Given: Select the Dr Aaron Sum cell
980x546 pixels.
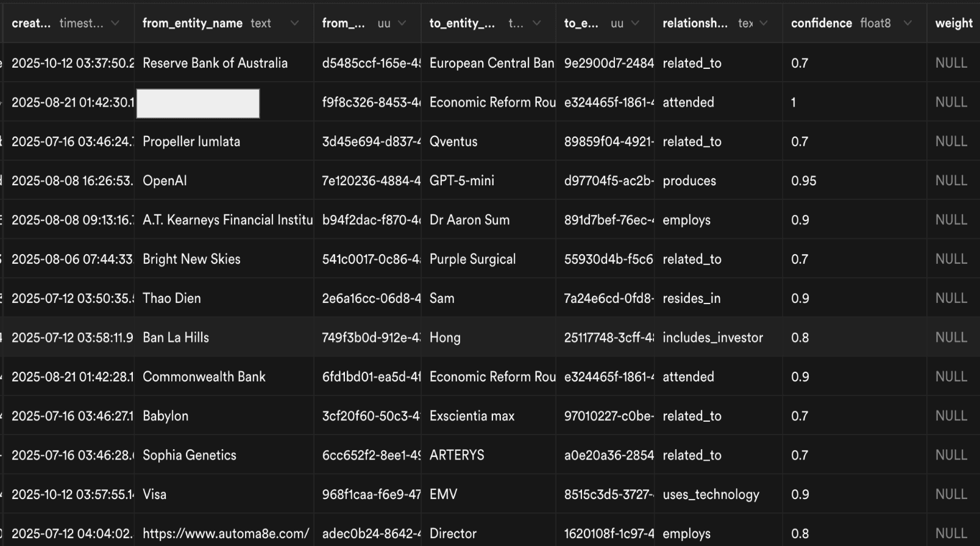Looking at the screenshot, I should [x=489, y=220].
